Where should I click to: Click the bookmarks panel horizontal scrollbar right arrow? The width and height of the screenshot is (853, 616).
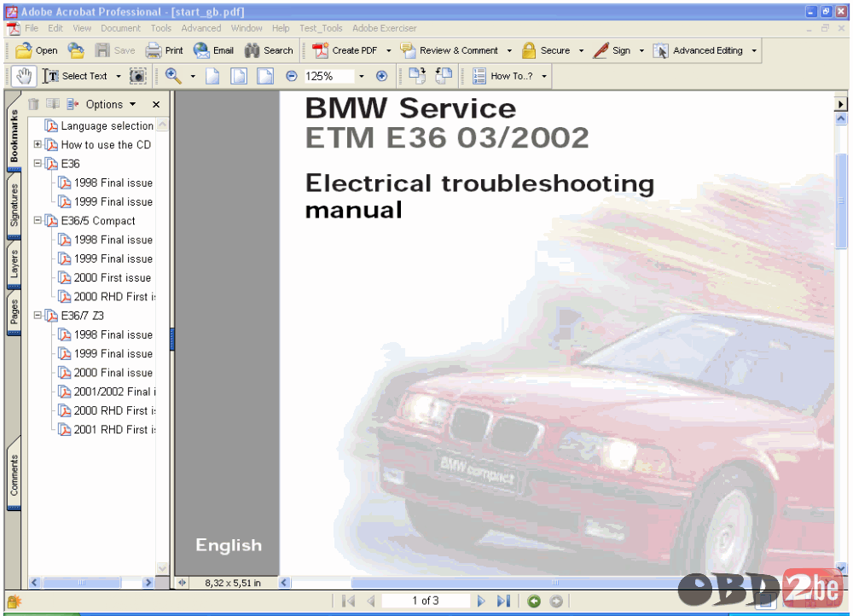(148, 583)
